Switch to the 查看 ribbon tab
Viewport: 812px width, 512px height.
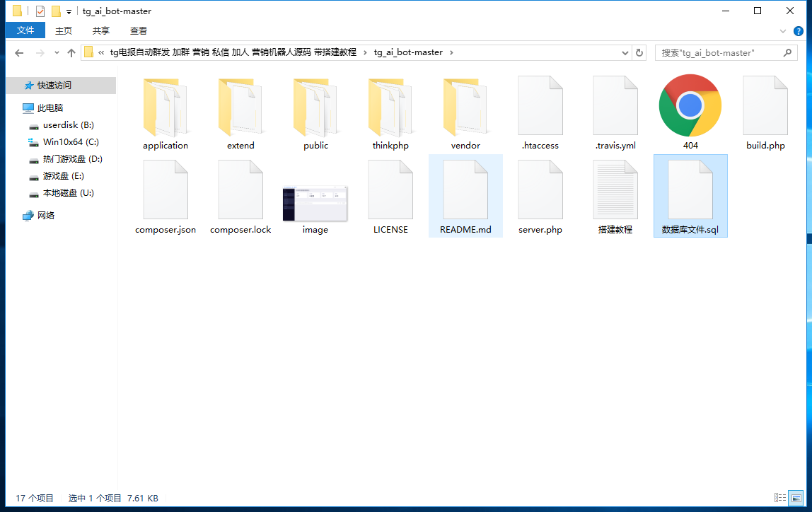(x=139, y=30)
